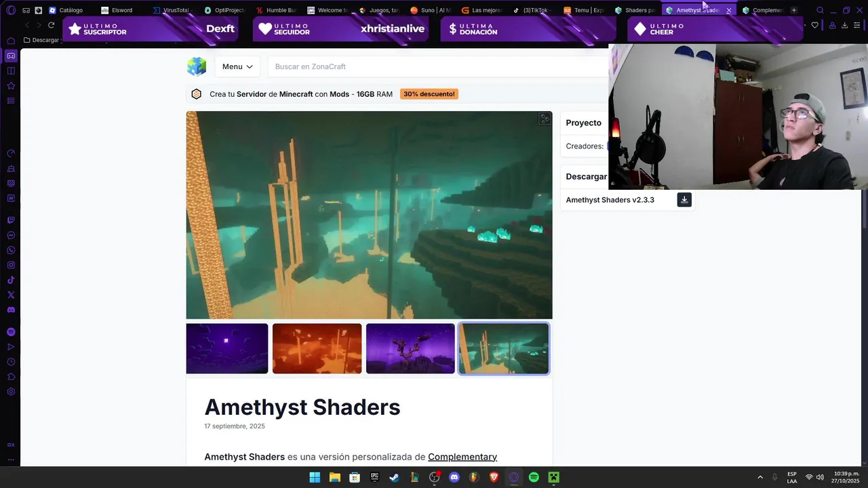Open the search tabs magnifier icon
Viewport: 868px width, 488px height.
tap(820, 10)
